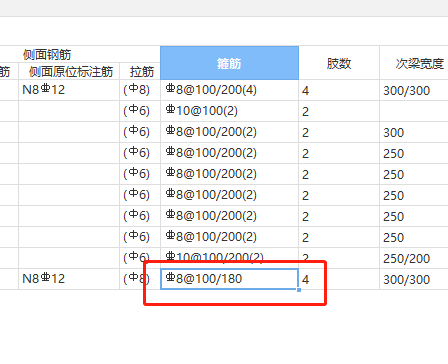Click the 侧面钢筋 group header

(x=47, y=54)
